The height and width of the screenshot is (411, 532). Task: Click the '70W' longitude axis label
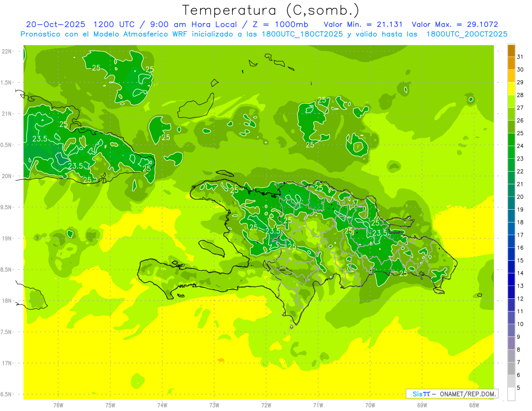click(x=370, y=405)
